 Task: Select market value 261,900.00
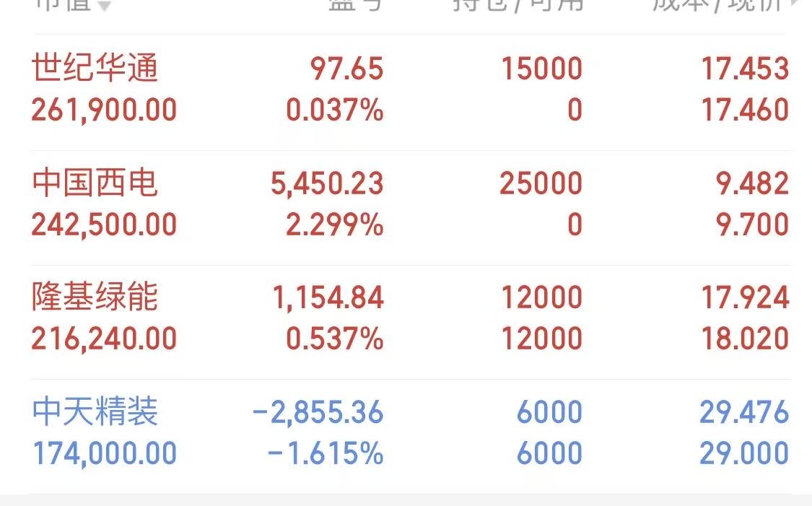tap(104, 110)
